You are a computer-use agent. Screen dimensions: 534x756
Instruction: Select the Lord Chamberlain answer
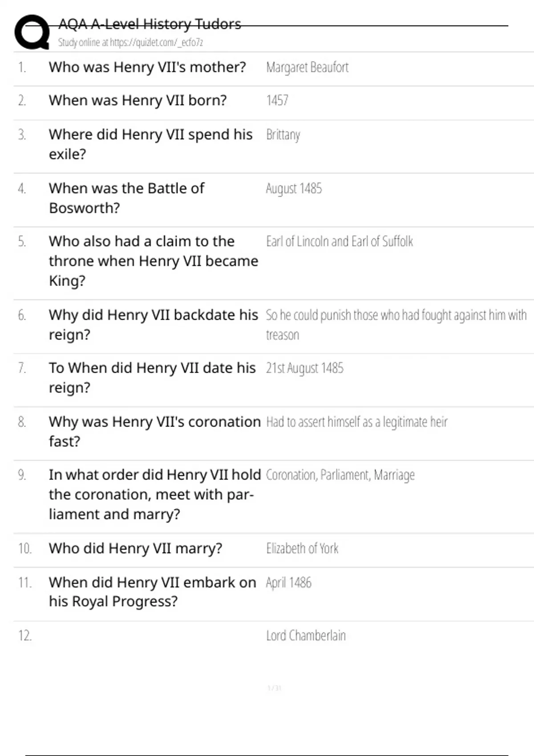click(x=306, y=636)
